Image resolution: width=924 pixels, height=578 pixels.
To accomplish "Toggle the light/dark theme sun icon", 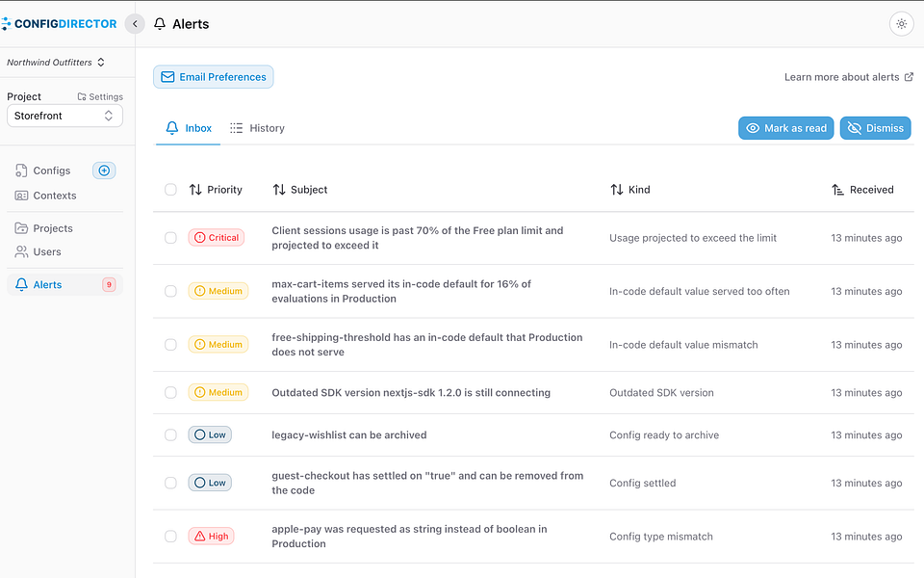I will 901,24.
